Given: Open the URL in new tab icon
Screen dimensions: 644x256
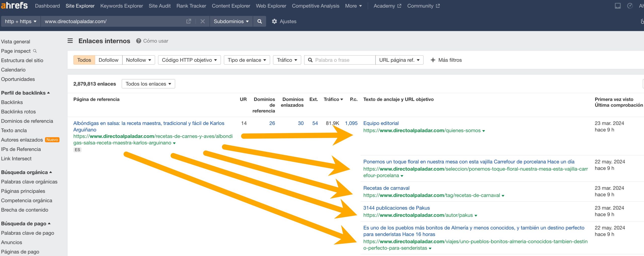Looking at the screenshot, I should tap(188, 21).
